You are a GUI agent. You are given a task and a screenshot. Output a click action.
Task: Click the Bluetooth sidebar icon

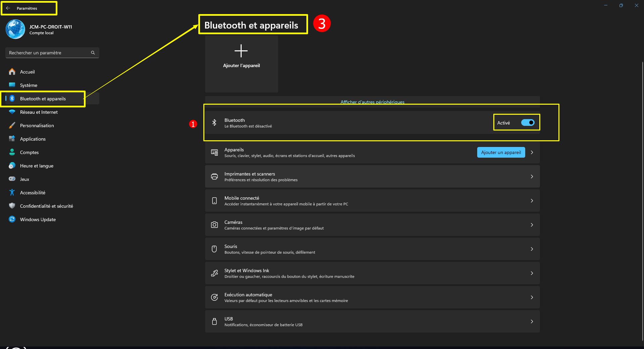(12, 99)
